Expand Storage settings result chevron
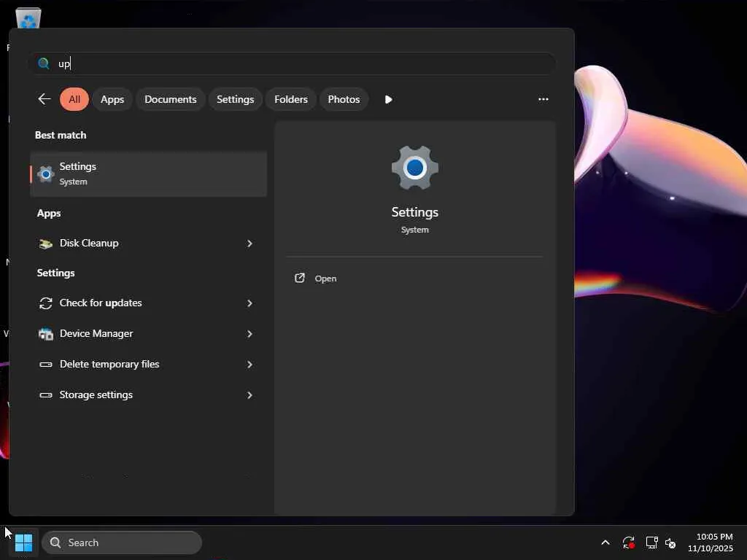This screenshot has width=747, height=560. click(249, 394)
